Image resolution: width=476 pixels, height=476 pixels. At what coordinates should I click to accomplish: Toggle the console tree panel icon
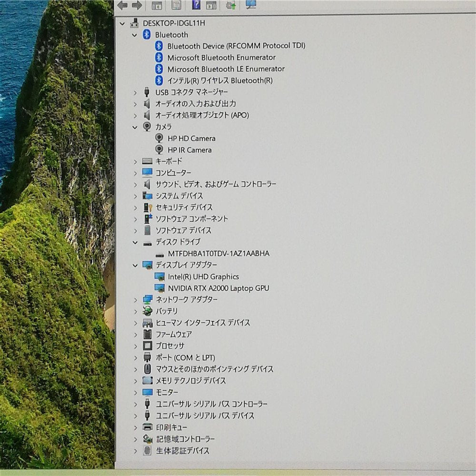point(156,6)
